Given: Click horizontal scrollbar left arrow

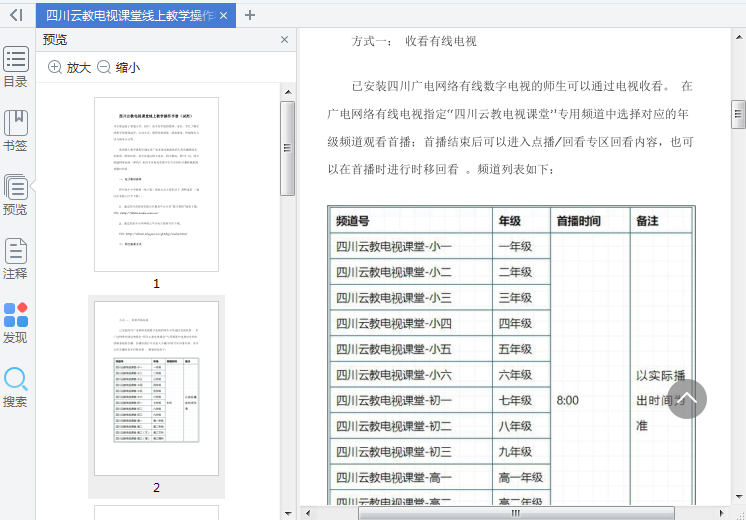Looking at the screenshot, I should pos(308,513).
